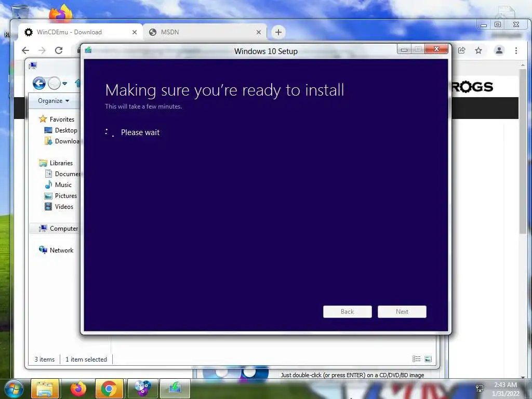
Task: Open the Chrome three-dot menu
Action: tap(516, 50)
